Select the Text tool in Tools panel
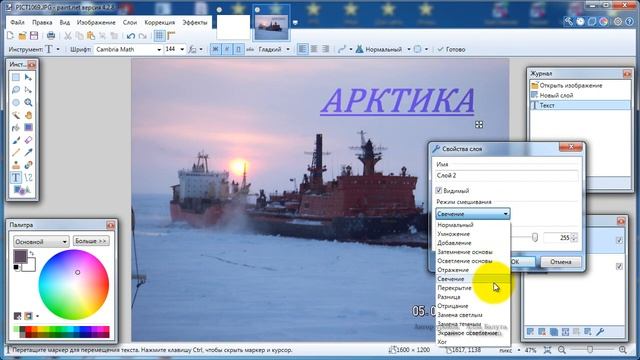The width and height of the screenshot is (640, 360). (16, 178)
